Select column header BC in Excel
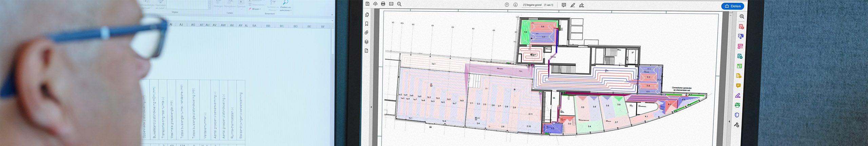This screenshot has width=868, height=146. coord(282,26)
